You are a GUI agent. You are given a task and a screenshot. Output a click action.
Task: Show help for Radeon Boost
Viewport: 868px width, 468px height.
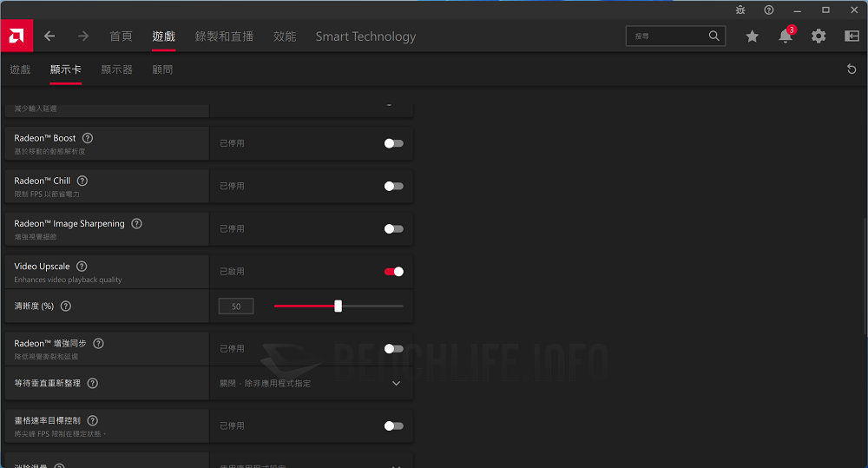(x=88, y=138)
